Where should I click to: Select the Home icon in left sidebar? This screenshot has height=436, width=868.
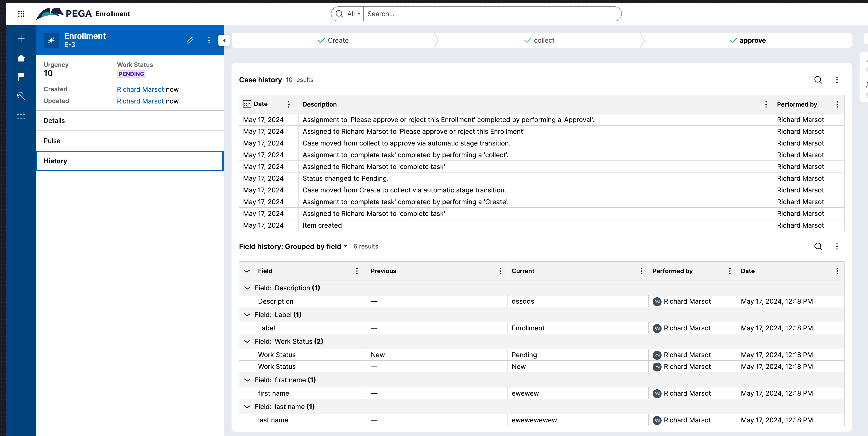pos(21,58)
